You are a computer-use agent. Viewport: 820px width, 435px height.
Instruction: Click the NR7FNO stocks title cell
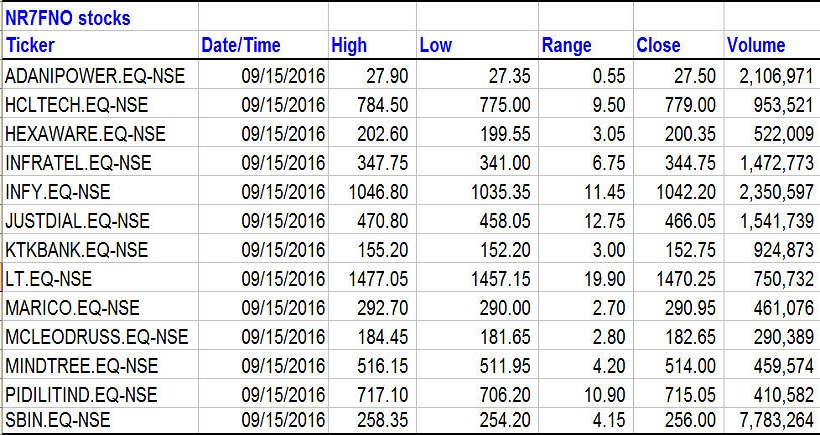click(68, 18)
